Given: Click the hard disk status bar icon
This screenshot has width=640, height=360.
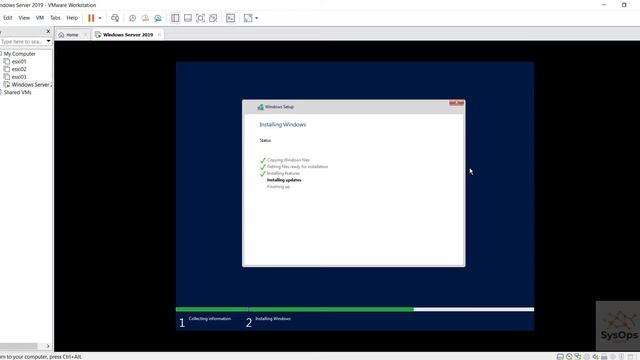Looking at the screenshot, I should 560,356.
